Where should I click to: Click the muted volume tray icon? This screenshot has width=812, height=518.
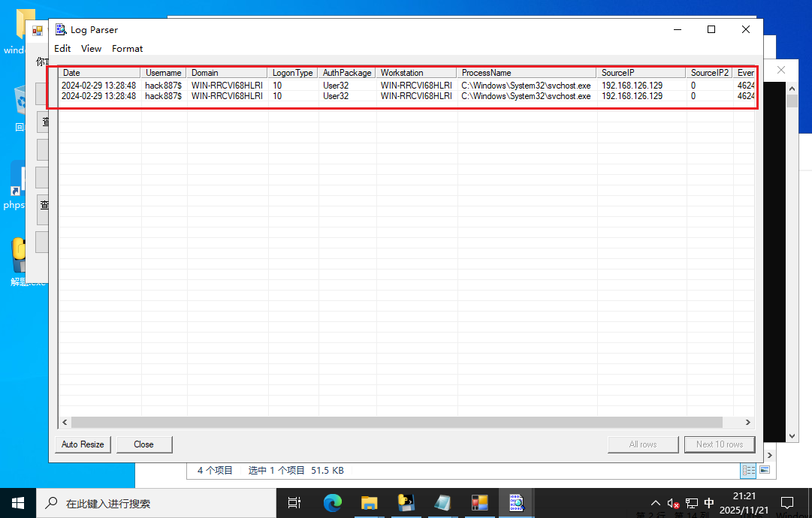(x=673, y=503)
